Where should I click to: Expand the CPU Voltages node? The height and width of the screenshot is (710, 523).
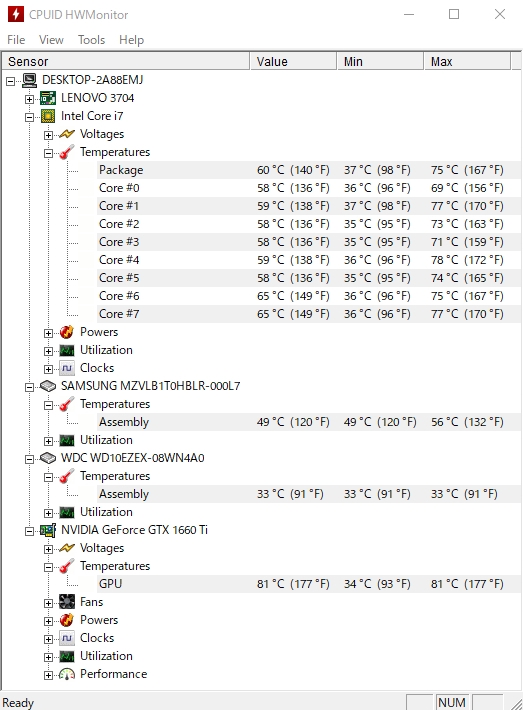[48, 135]
